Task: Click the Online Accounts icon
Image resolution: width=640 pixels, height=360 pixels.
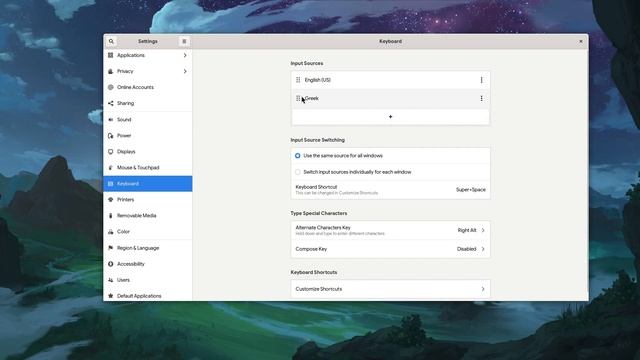Action: click(110, 87)
